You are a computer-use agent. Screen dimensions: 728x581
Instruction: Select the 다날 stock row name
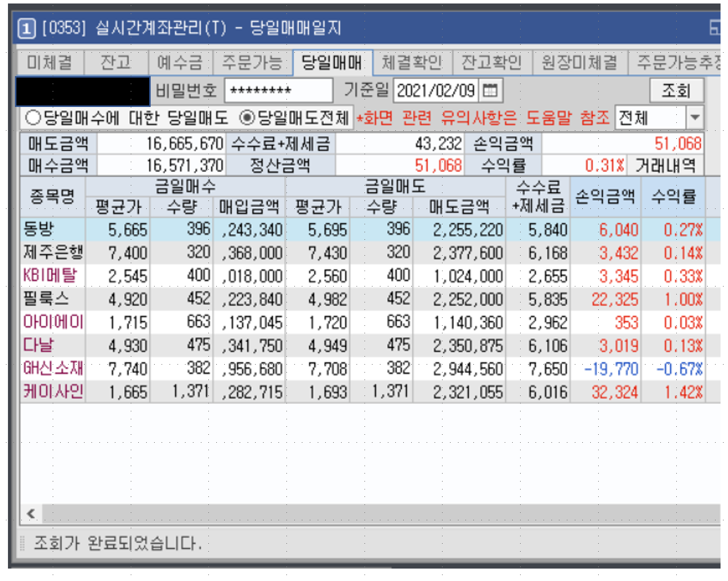[x=38, y=345]
